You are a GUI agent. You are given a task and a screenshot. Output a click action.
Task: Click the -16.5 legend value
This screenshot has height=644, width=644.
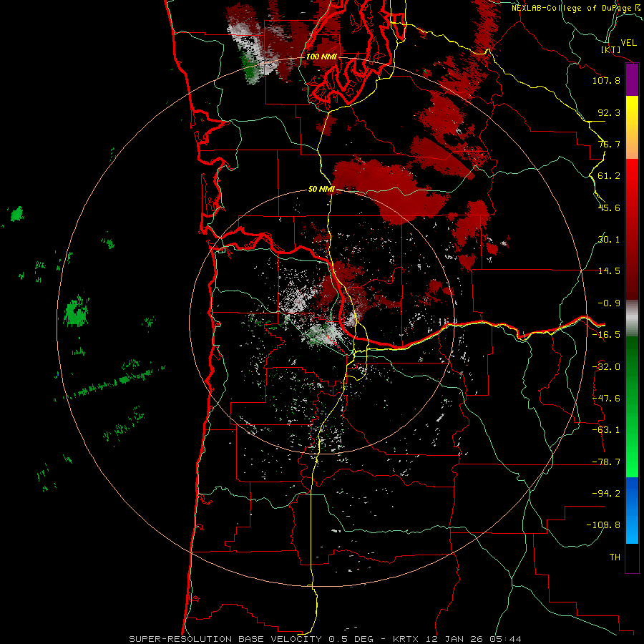[x=606, y=335]
